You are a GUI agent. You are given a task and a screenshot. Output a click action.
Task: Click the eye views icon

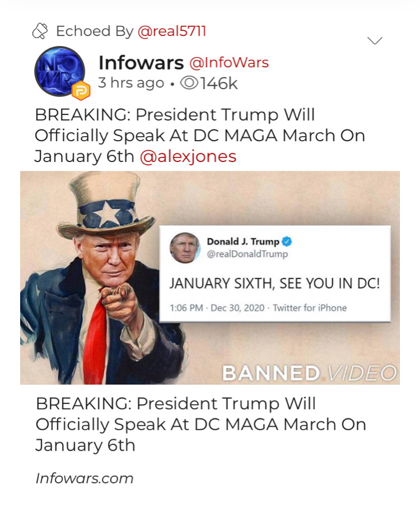[189, 83]
